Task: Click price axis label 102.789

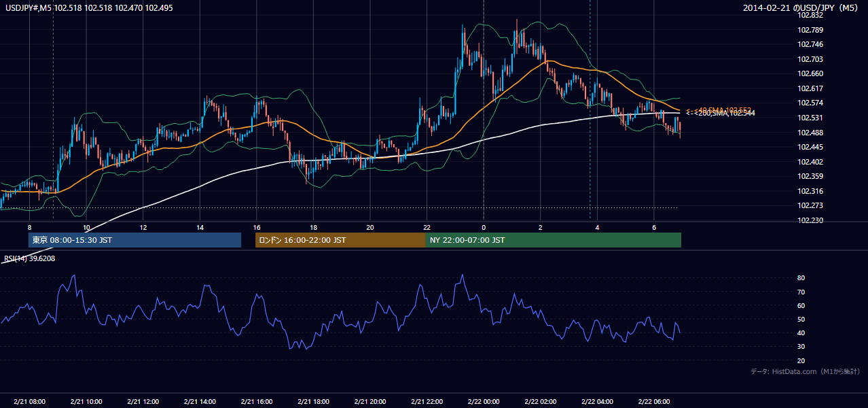Action: tap(810, 30)
